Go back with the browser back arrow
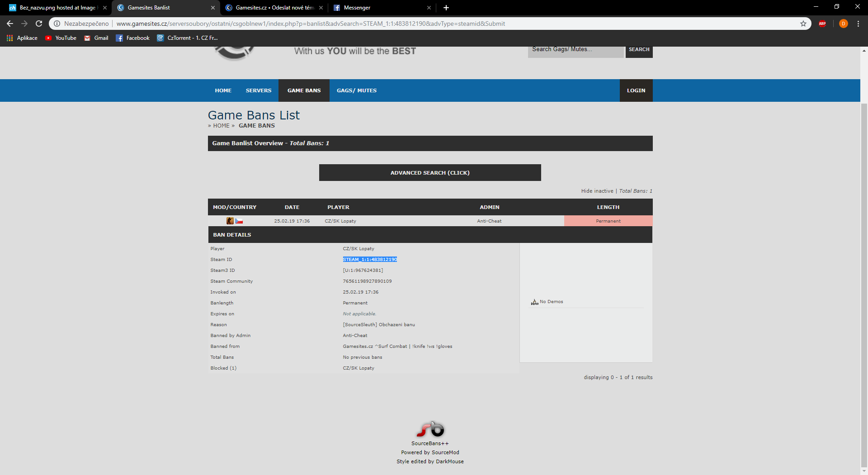 tap(10, 24)
